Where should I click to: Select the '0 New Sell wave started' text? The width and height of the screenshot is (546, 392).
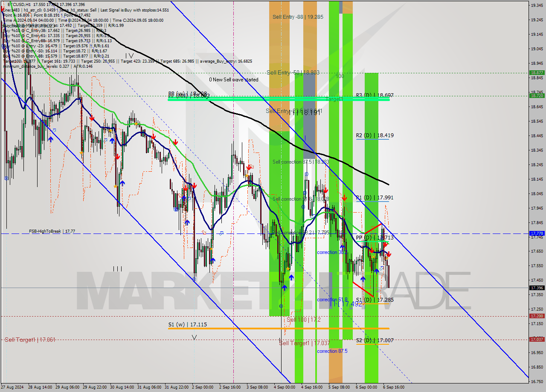233,80
